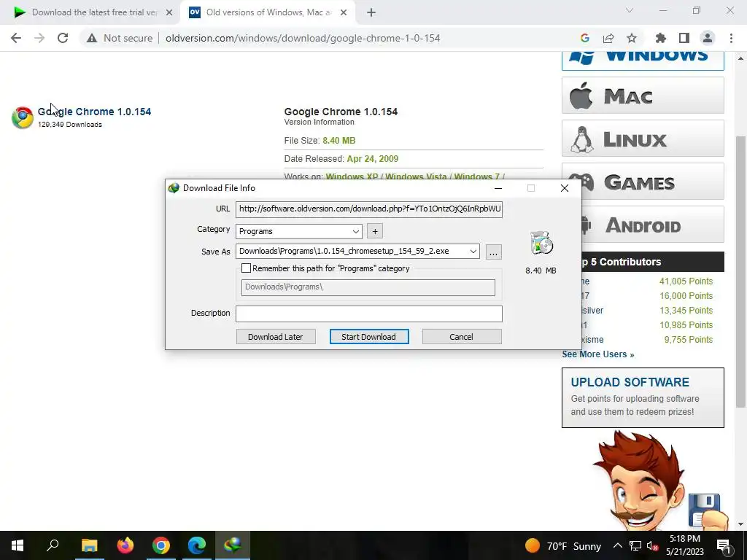This screenshot has height=560, width=747.
Task: Open the Google Chrome 1.0.154 link
Action: [x=94, y=112]
